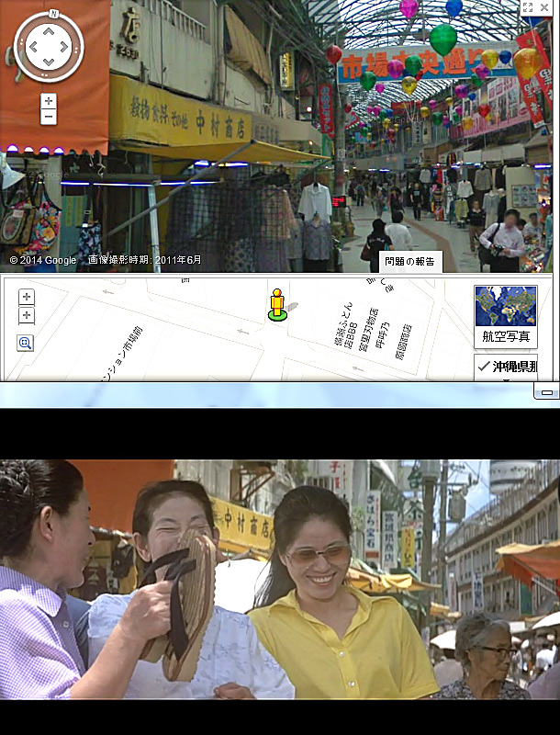Expand the arrow below 沖縄県那
The image size is (560, 735).
tap(506, 380)
